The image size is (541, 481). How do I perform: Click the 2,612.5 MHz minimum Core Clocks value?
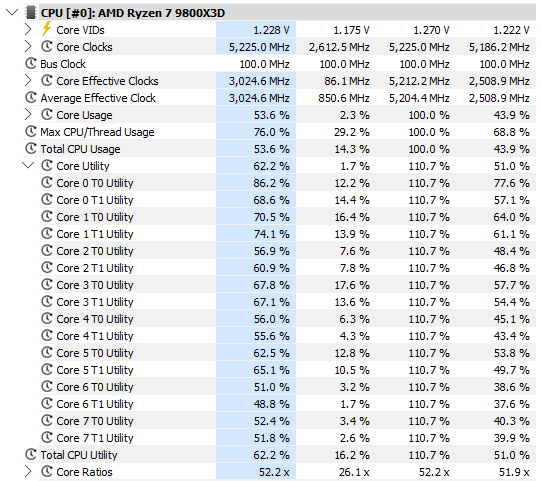coord(339,47)
